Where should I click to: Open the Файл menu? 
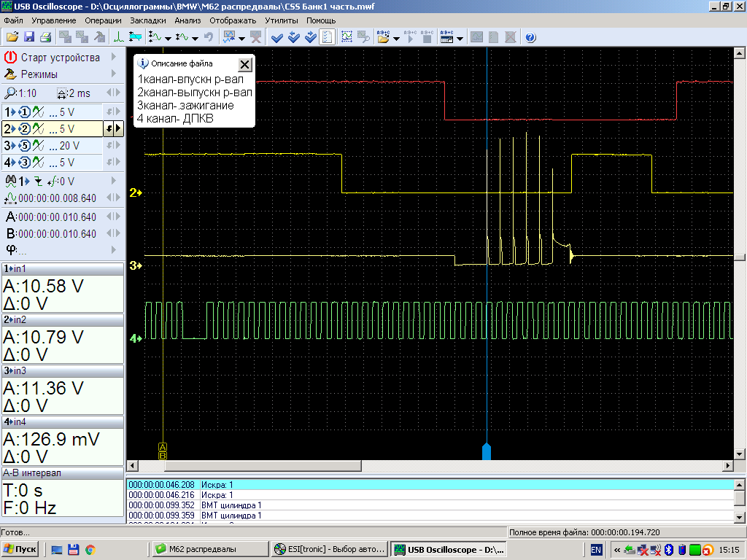click(x=13, y=20)
